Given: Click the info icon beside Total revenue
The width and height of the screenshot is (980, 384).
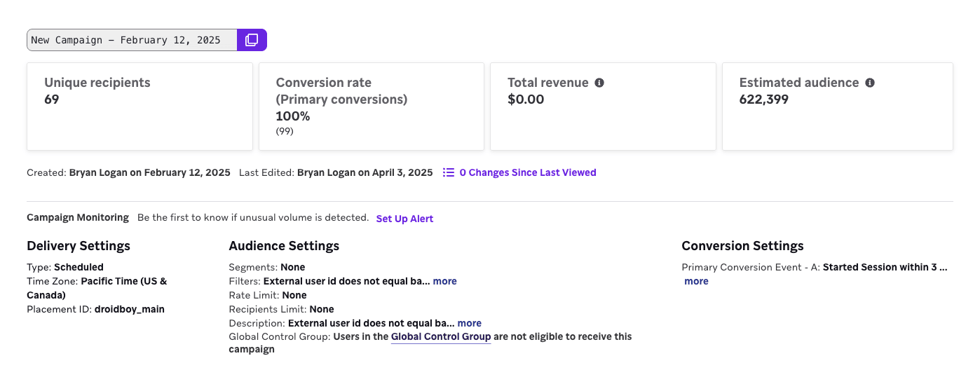Looking at the screenshot, I should [x=599, y=83].
